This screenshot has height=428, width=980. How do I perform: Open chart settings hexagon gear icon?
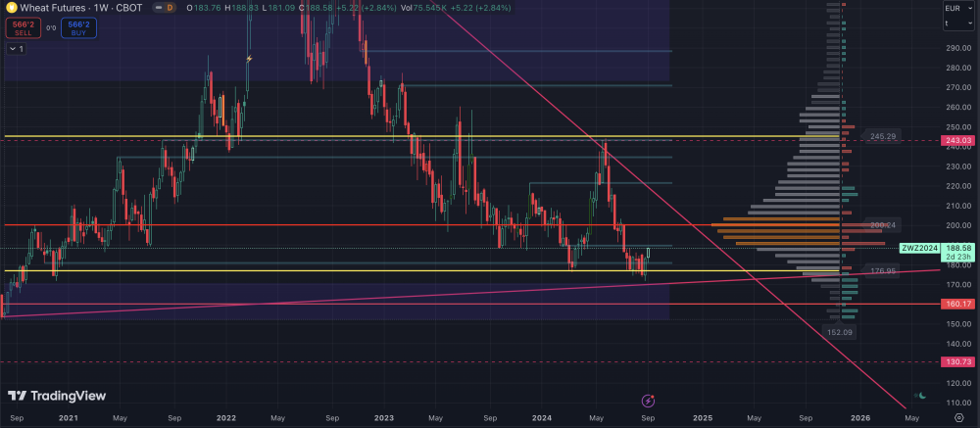pos(959,417)
